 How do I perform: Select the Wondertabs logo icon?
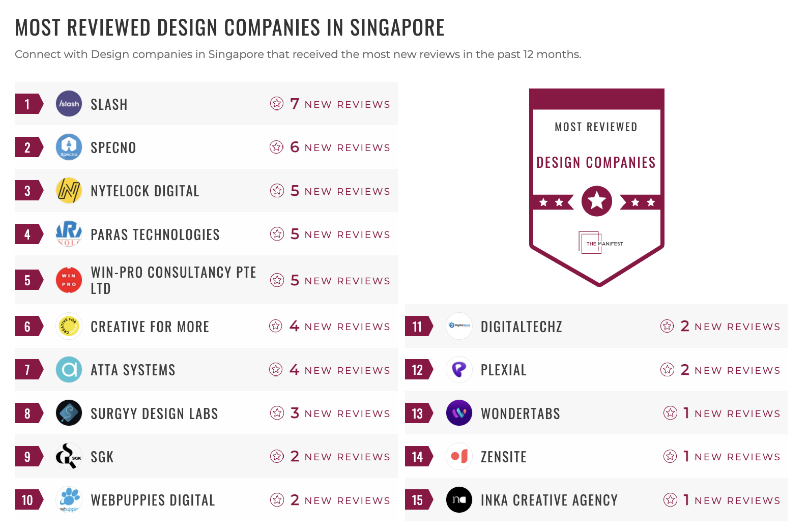(x=459, y=413)
